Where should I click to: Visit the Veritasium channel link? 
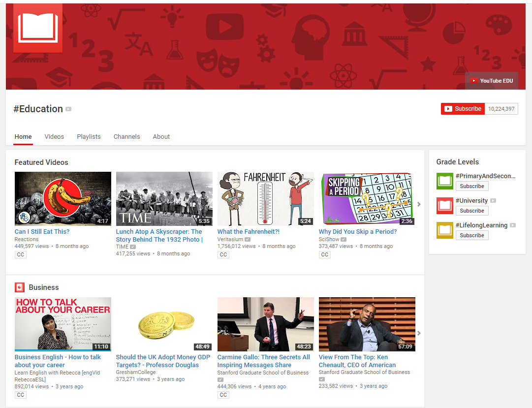[x=230, y=239]
